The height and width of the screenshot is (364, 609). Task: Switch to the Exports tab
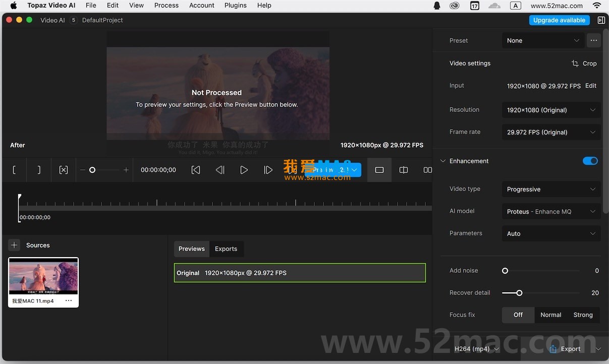(x=226, y=249)
